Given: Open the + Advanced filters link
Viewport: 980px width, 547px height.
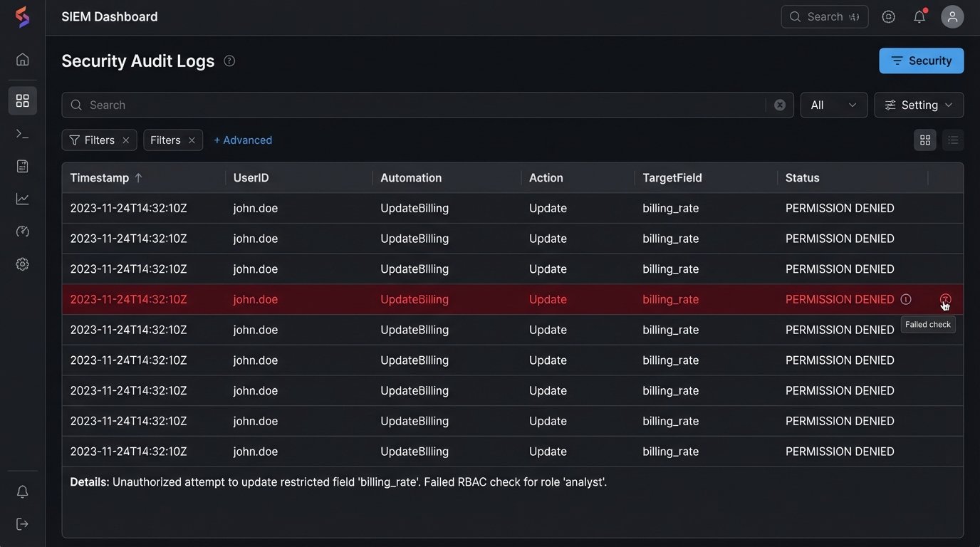Looking at the screenshot, I should 243,140.
